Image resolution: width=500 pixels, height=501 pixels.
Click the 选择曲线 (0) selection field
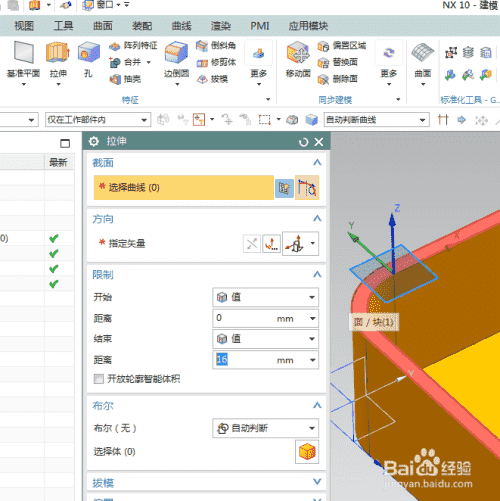184,188
